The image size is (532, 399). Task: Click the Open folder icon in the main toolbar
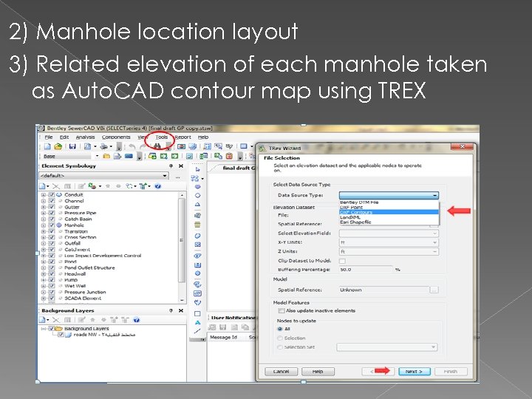coord(58,146)
